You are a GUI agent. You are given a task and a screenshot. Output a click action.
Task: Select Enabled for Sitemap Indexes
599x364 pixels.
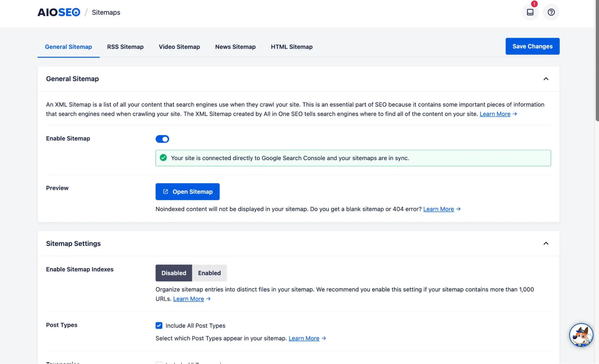click(x=209, y=273)
